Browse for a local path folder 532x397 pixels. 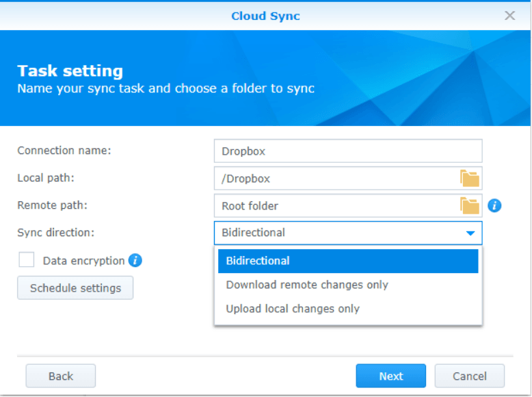[x=470, y=179]
